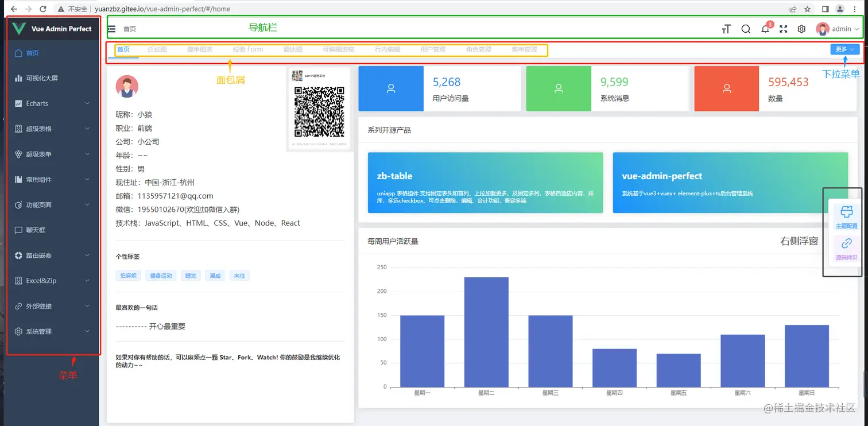
Task: Open the settings gear in the header
Action: point(802,29)
